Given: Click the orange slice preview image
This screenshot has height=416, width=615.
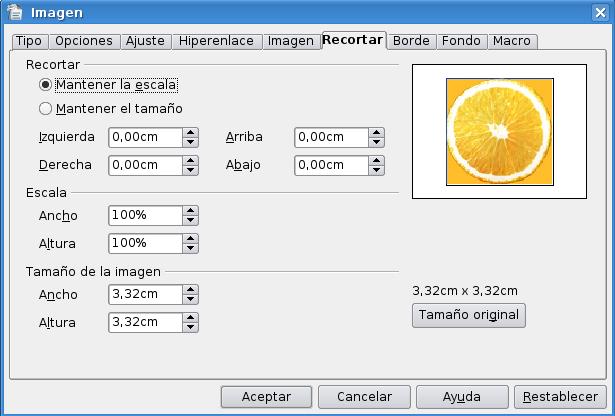Looking at the screenshot, I should (498, 131).
